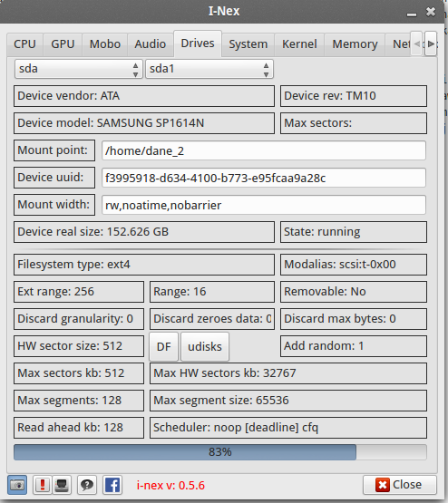
Task: Click 'Device vendor: ATA' text
Action: coord(69,95)
